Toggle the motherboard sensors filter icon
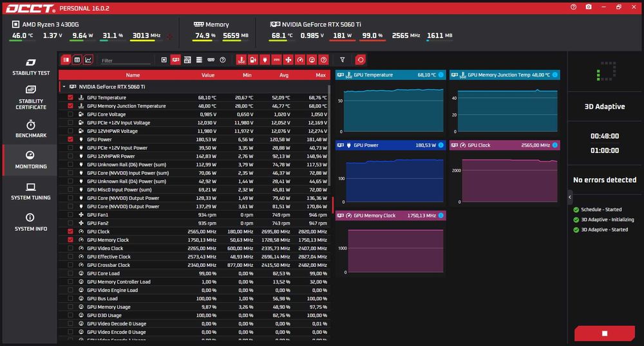Screen dimensions: 644x346 click(187, 60)
